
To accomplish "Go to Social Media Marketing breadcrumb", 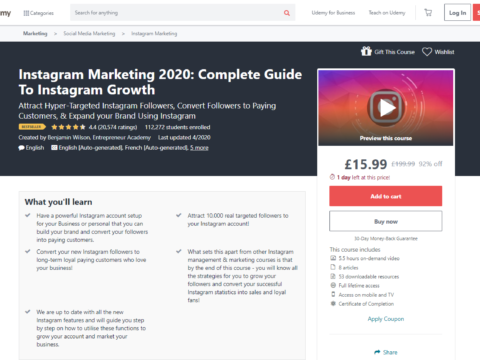I will (89, 33).
